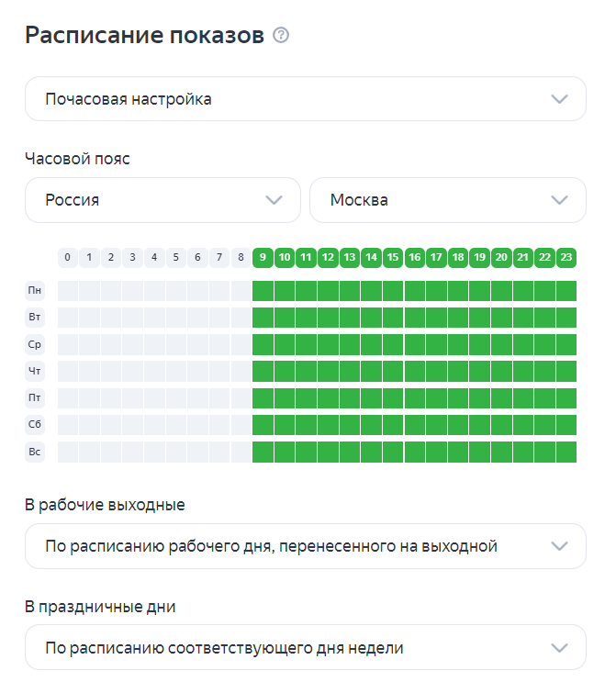Select the Пт row label
This screenshot has height=693, width=616.
(35, 398)
